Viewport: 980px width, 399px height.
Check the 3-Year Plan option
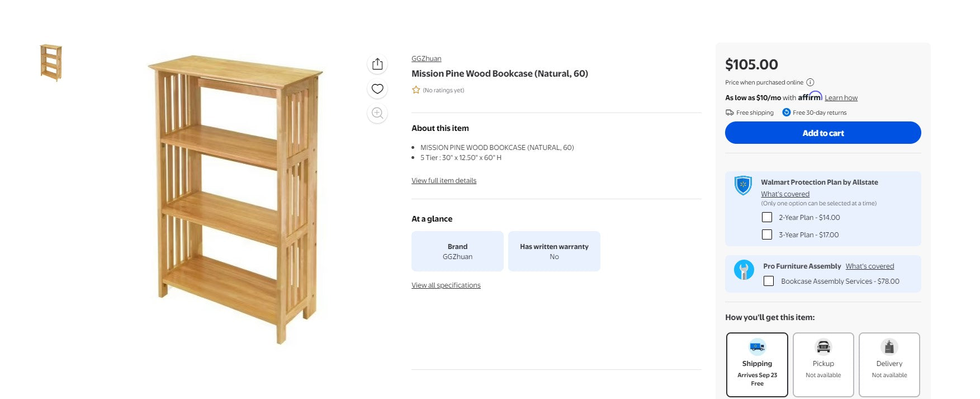pos(767,234)
